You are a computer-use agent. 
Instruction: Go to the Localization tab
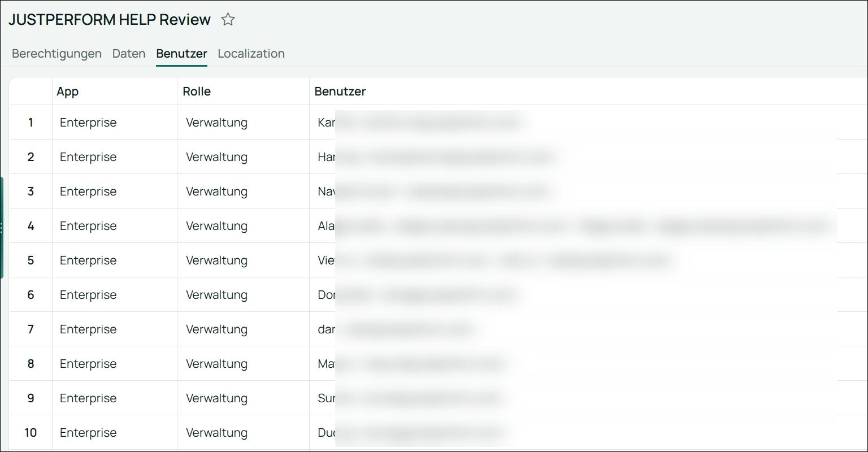251,54
